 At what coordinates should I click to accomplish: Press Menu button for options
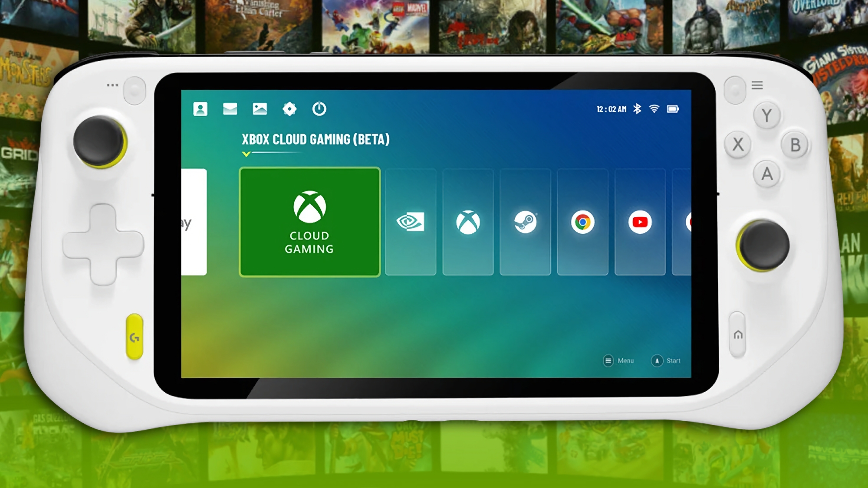tap(608, 360)
